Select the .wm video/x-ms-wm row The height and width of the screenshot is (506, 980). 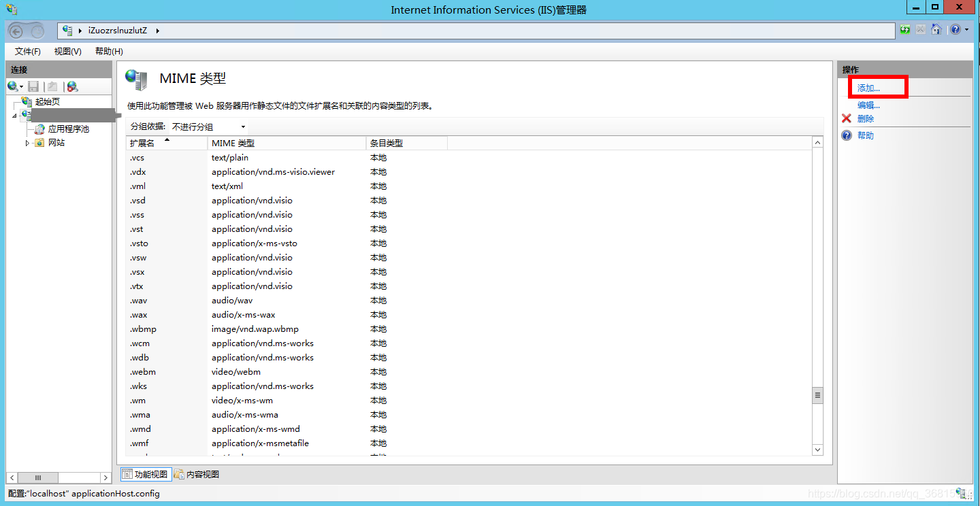469,401
